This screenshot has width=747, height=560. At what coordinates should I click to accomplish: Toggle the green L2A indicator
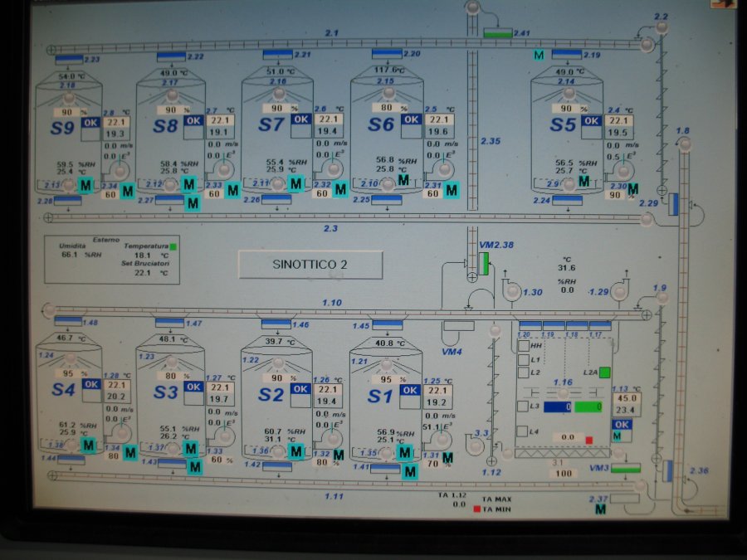(604, 373)
